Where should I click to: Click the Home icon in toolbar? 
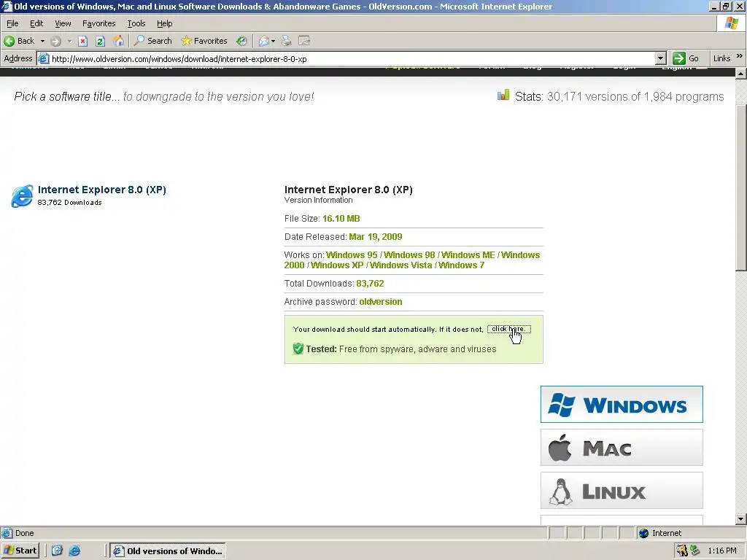pos(118,41)
